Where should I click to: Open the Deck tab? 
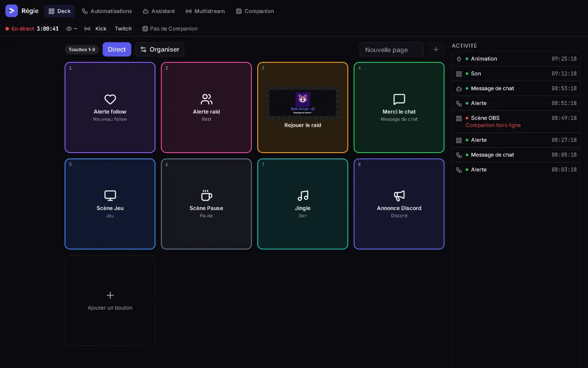click(x=59, y=11)
